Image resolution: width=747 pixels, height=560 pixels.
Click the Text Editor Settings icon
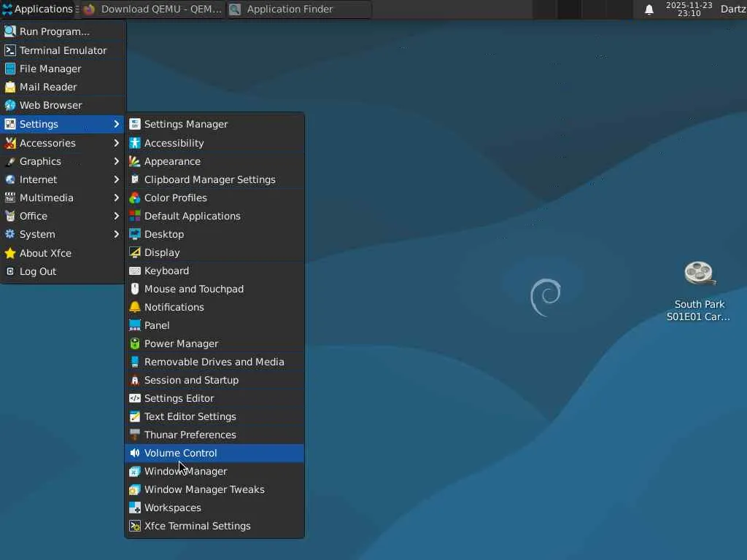pyautogui.click(x=135, y=416)
